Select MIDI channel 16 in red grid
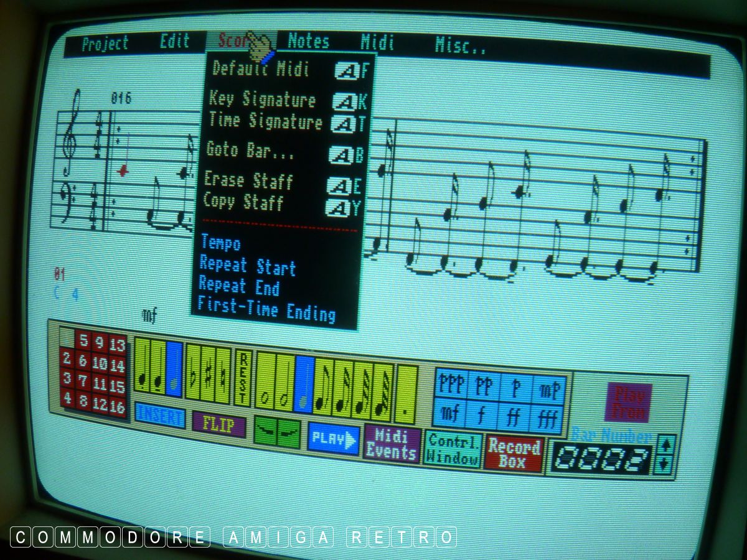Viewport: 747px width, 560px height. click(117, 407)
